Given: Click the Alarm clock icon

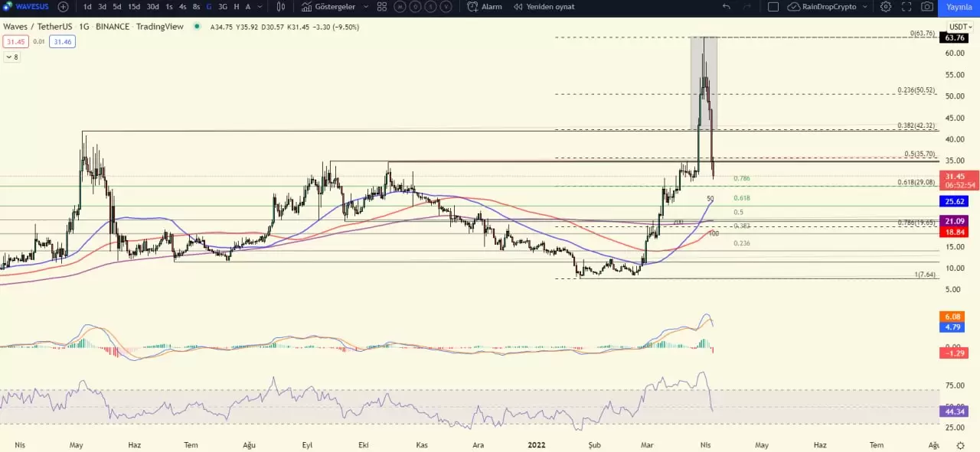Looking at the screenshot, I should (x=472, y=7).
